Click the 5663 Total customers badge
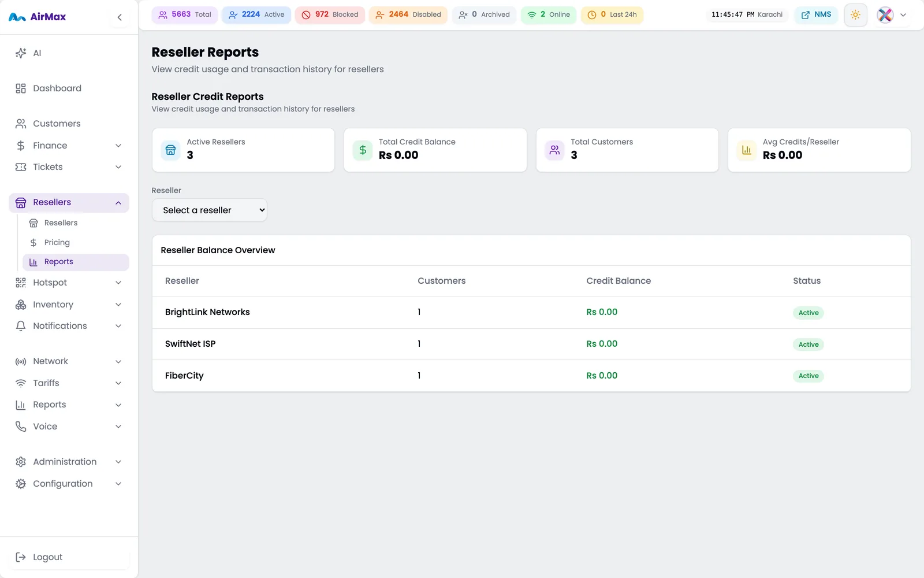 tap(185, 14)
